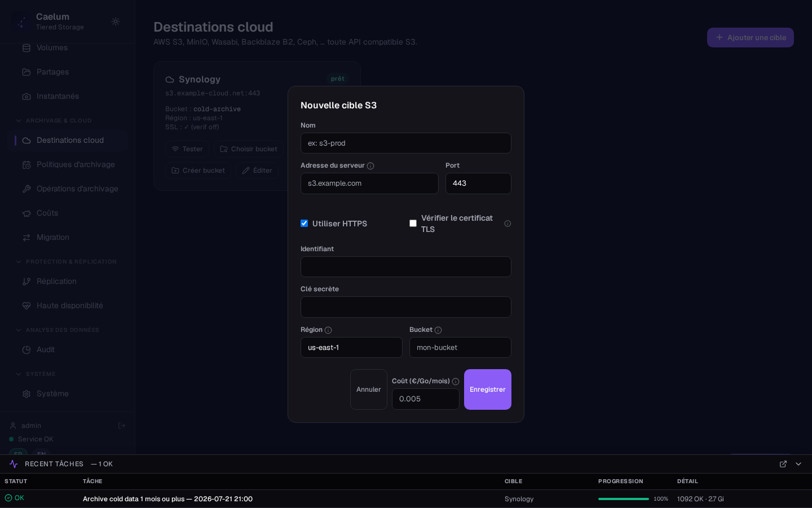The height and width of the screenshot is (508, 812).
Task: Click the Migration arrows icon
Action: [x=27, y=238]
